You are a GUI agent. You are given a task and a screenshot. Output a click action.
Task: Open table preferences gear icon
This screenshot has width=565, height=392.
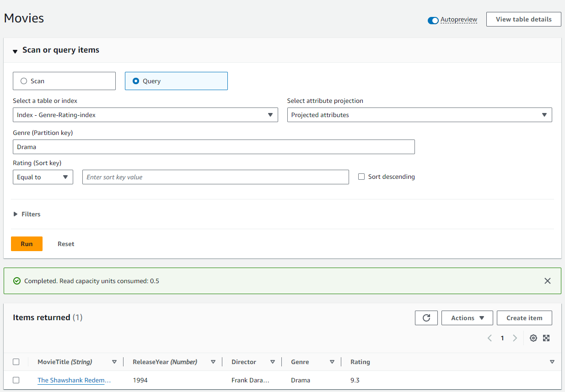pyautogui.click(x=533, y=338)
